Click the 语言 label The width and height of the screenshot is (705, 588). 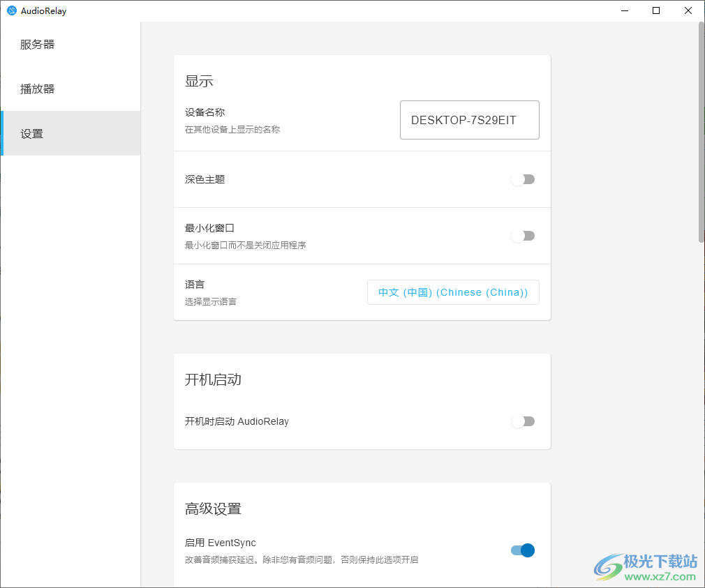(195, 285)
